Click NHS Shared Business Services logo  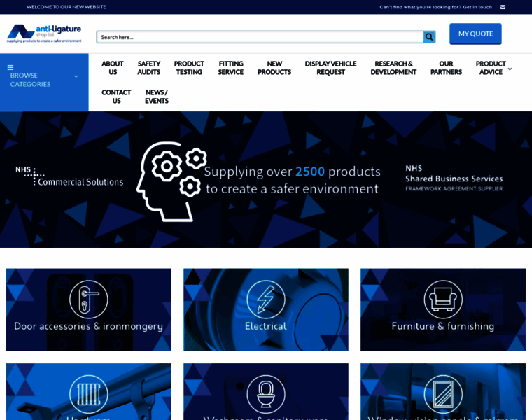click(x=454, y=178)
